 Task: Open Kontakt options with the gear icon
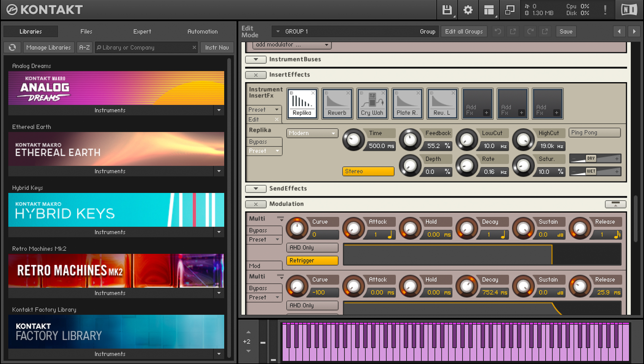(x=468, y=10)
